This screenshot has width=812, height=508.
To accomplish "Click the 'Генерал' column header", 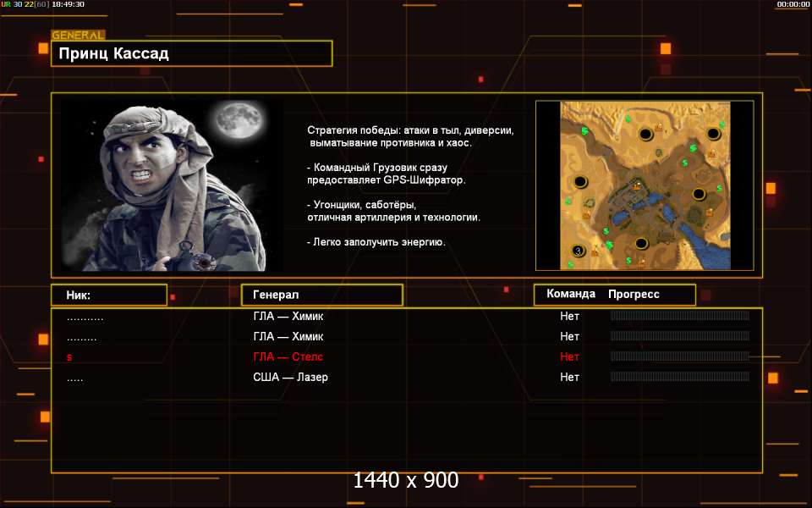I will [x=321, y=295].
